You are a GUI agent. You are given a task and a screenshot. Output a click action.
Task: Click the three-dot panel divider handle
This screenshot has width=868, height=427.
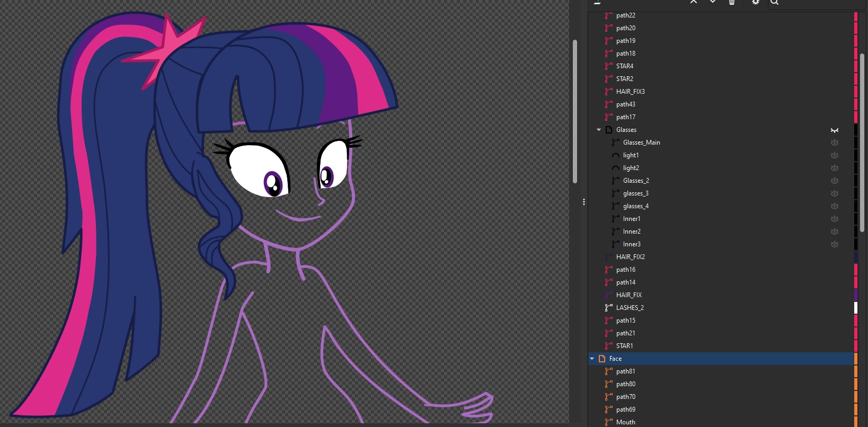coord(584,202)
